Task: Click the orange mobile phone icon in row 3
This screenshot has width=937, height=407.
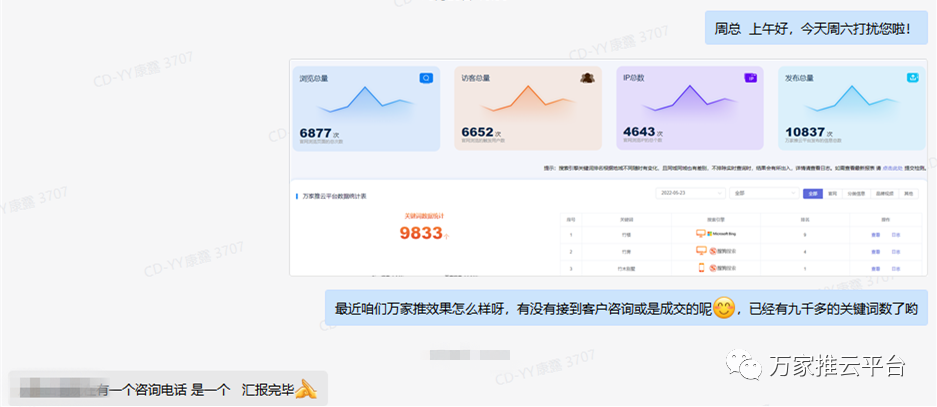Action: coord(700,268)
